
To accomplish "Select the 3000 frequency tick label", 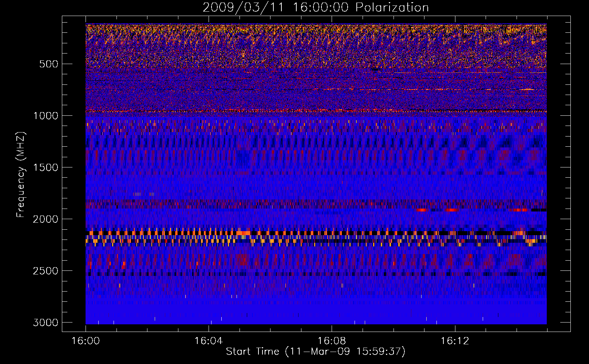I will click(46, 323).
